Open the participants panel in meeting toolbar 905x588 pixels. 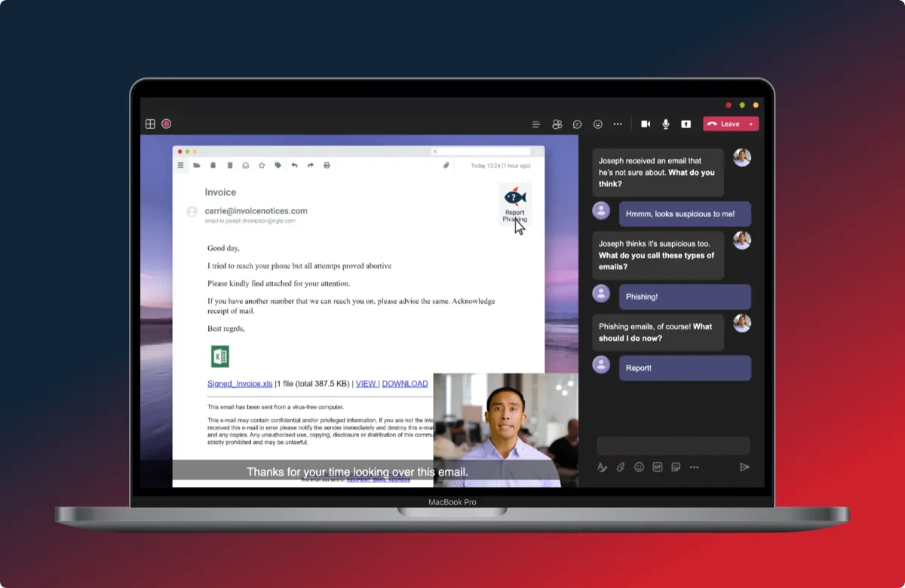(x=557, y=124)
